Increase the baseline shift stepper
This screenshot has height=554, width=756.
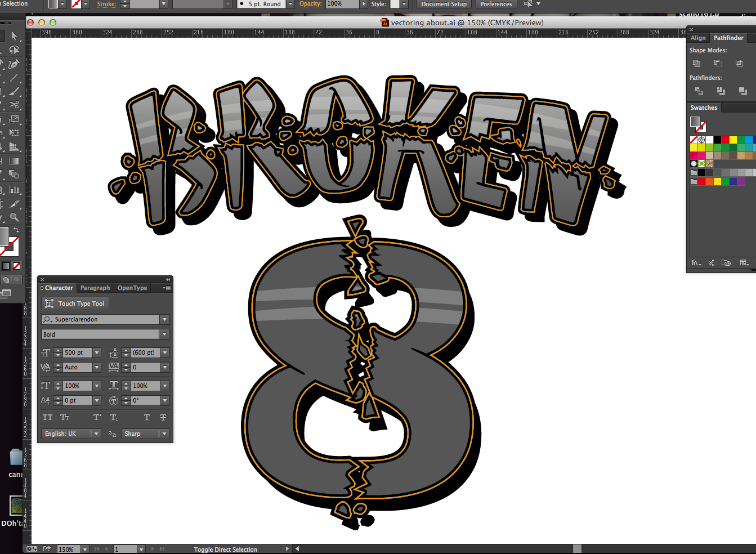(x=58, y=398)
